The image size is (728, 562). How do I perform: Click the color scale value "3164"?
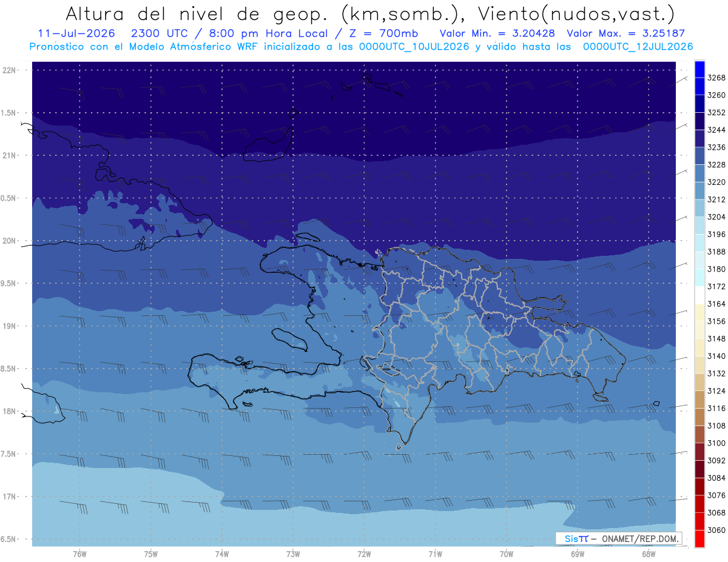click(716, 304)
